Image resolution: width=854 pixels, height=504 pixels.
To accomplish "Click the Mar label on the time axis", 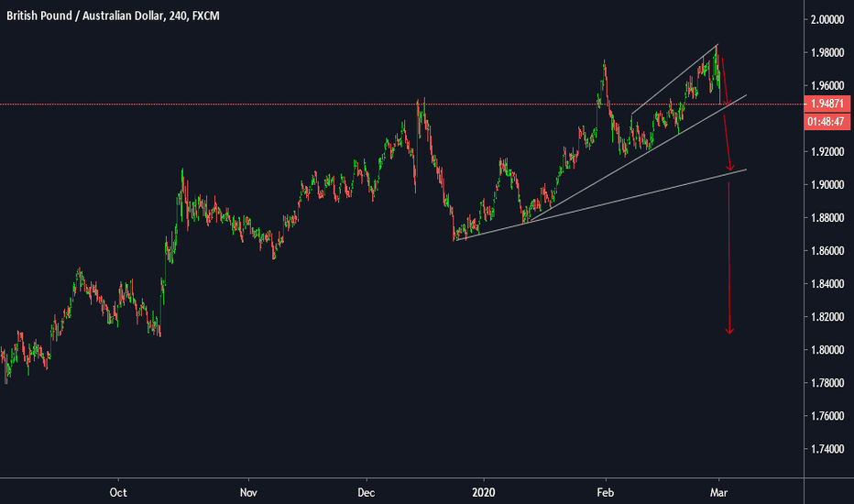I will pyautogui.click(x=719, y=489).
